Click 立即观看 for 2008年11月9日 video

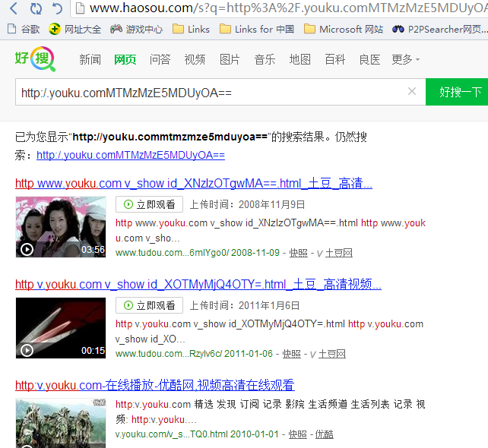coord(149,204)
